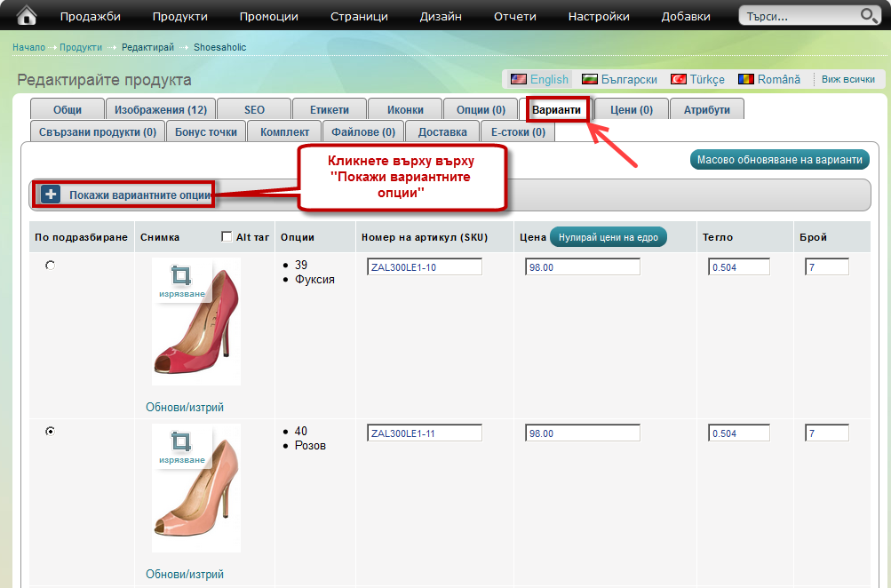Set size 39 Фуксия variant as default
The width and height of the screenshot is (891, 588).
[50, 266]
